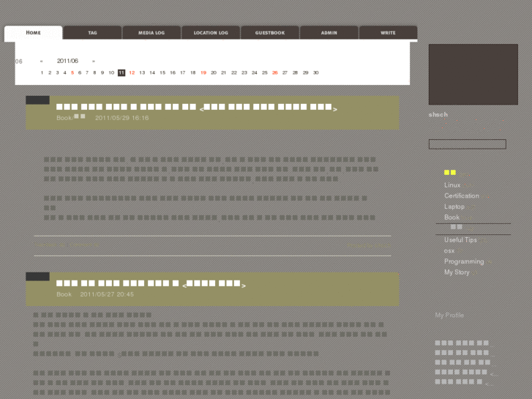This screenshot has width=532, height=399.
Task: Open the Linux category
Action: click(x=452, y=185)
